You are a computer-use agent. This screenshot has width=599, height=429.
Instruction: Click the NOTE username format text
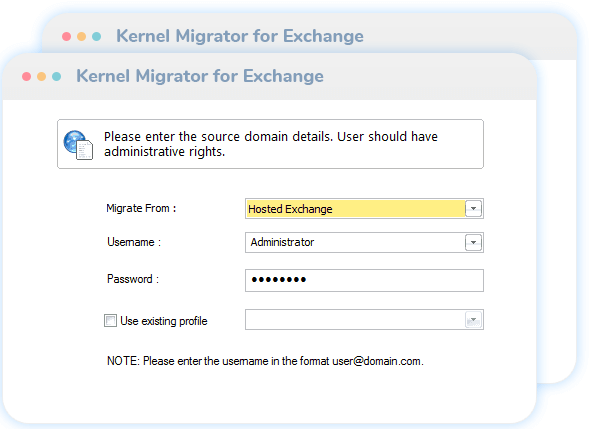265,361
